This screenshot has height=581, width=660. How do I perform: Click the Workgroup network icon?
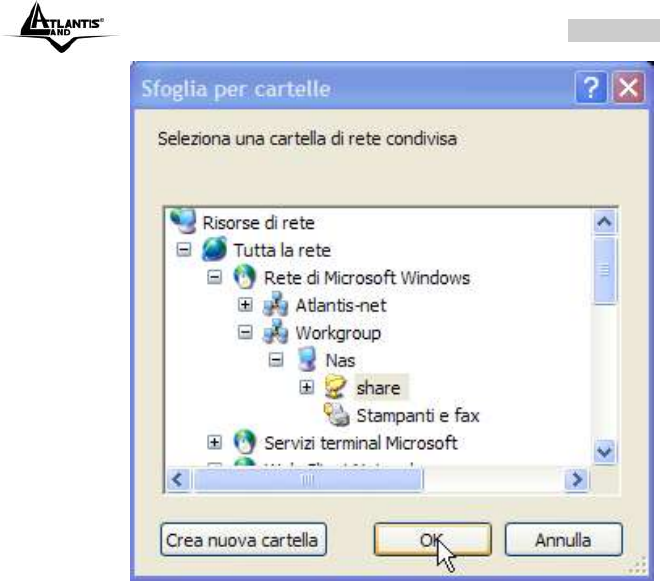(275, 331)
